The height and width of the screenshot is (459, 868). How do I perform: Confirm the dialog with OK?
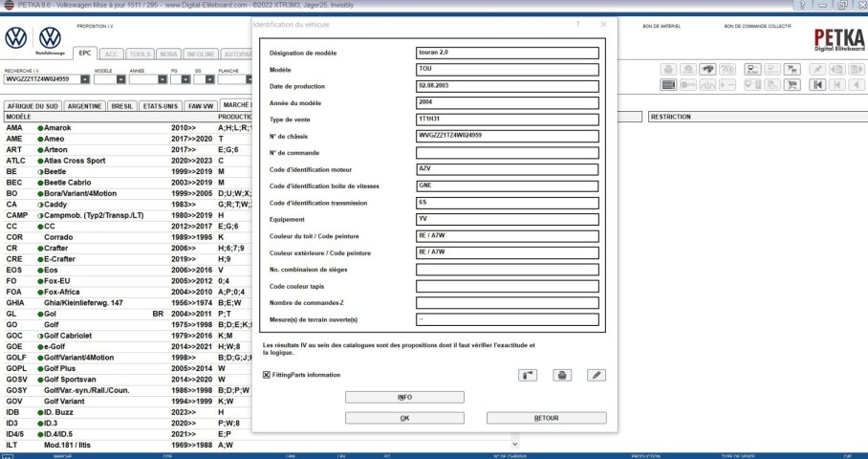(x=404, y=418)
